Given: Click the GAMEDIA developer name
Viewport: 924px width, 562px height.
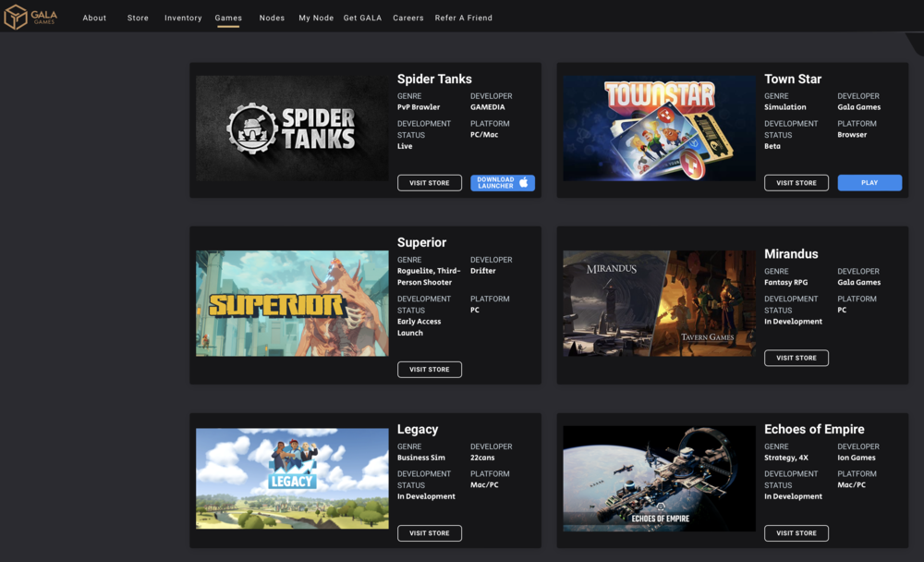Looking at the screenshot, I should tap(487, 107).
